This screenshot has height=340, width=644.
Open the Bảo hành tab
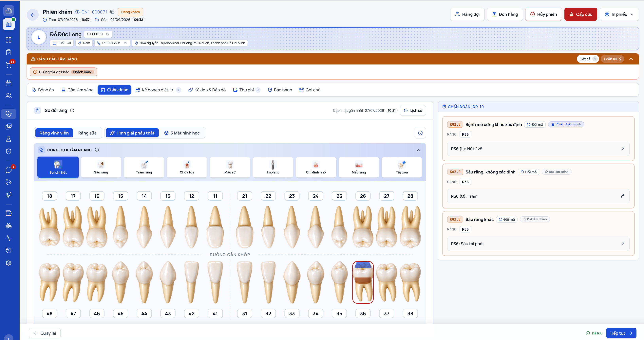[280, 90]
